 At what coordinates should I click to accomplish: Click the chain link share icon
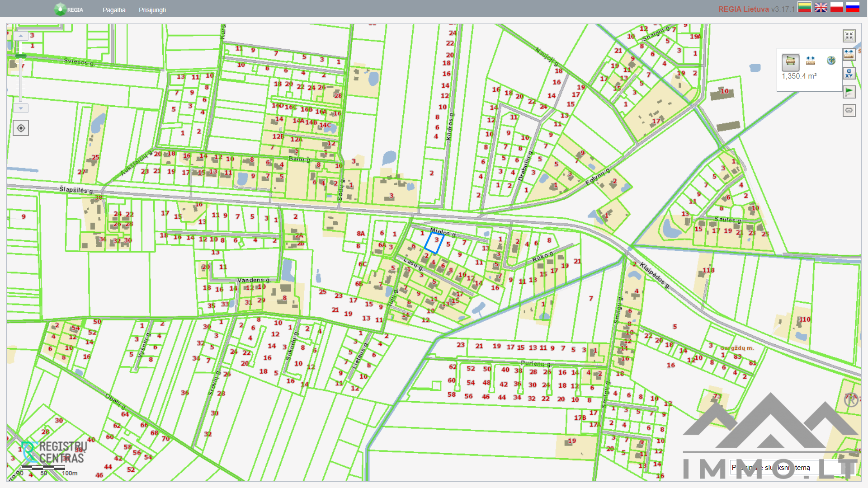[849, 110]
